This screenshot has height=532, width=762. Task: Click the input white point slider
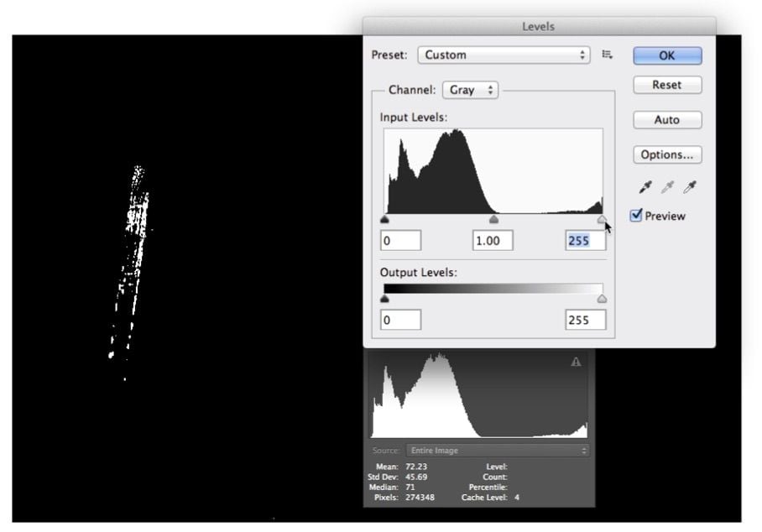coord(602,220)
